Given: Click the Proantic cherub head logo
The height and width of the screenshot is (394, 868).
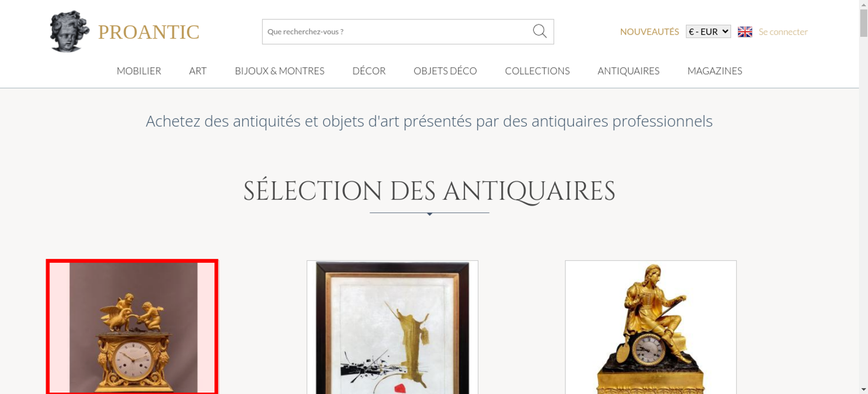Looking at the screenshot, I should click(x=69, y=31).
